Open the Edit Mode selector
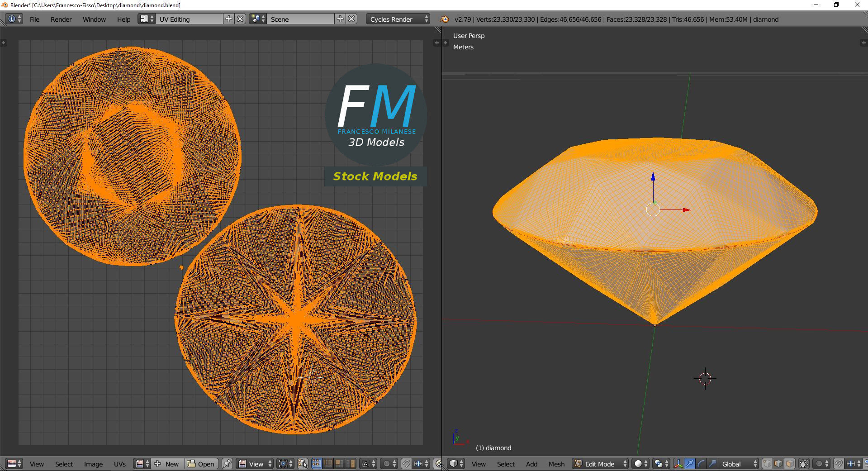Image resolution: width=868 pixels, height=471 pixels. pos(600,464)
